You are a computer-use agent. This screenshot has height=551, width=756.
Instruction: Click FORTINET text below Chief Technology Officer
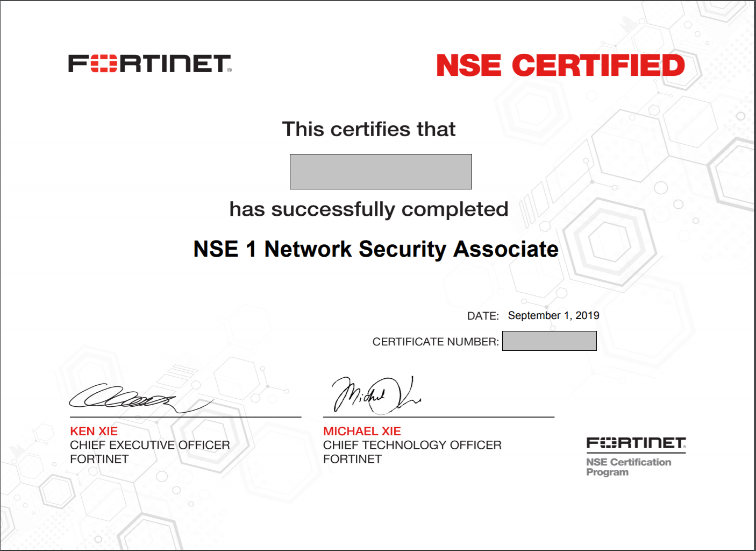pyautogui.click(x=352, y=459)
